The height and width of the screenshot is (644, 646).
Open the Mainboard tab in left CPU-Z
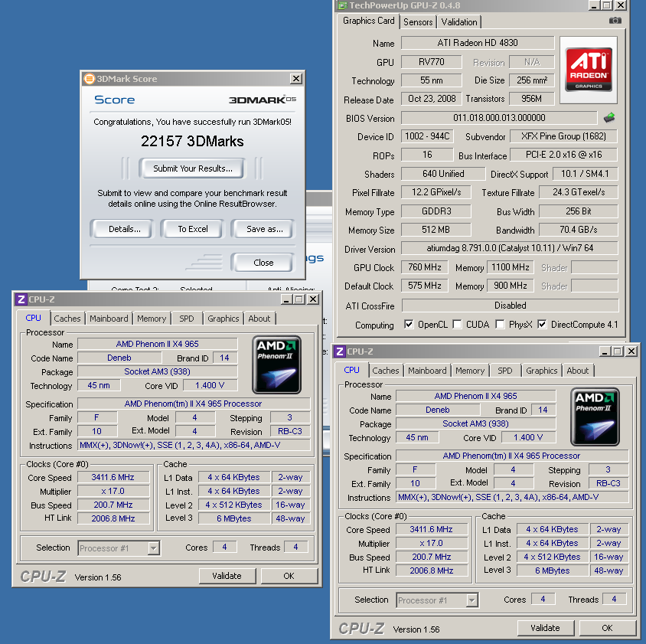click(109, 319)
